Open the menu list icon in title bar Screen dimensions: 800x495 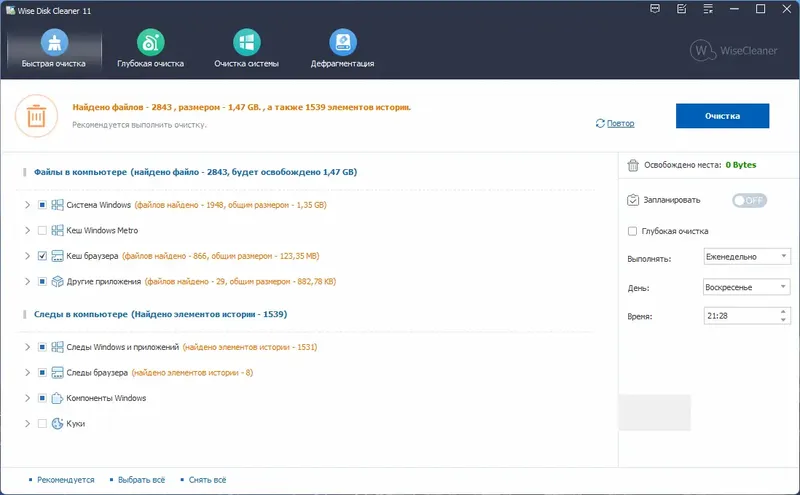[708, 9]
